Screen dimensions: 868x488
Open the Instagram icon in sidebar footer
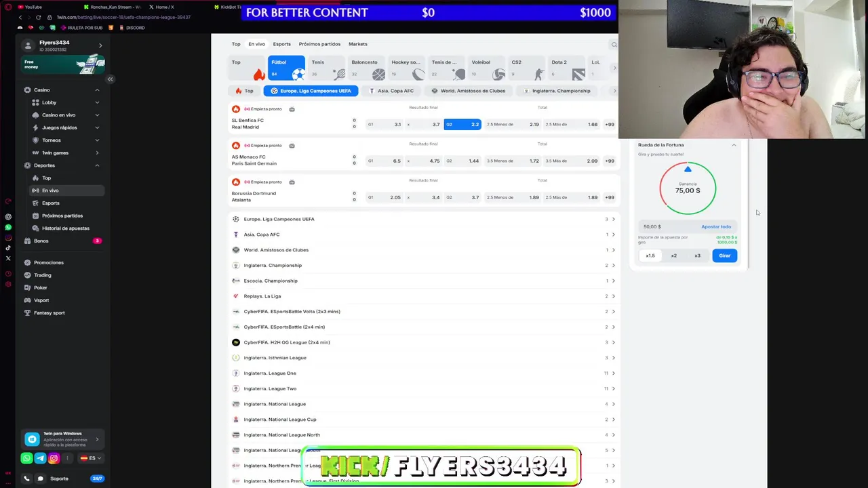point(54,458)
